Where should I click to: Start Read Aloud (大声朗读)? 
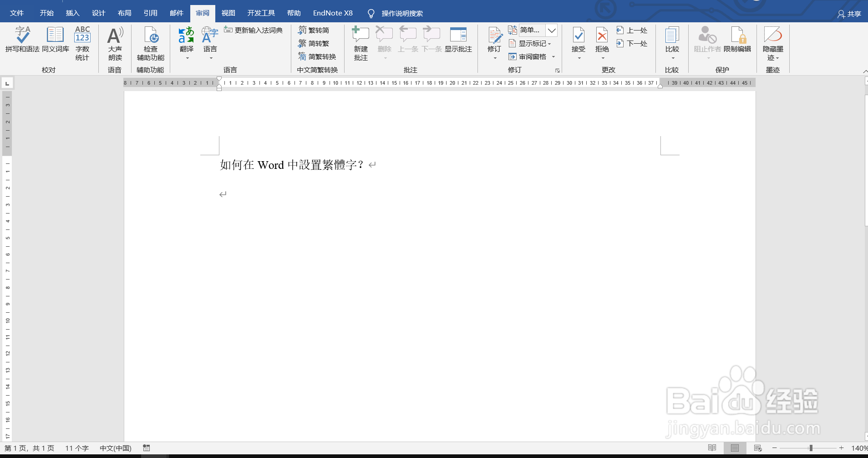[115, 44]
